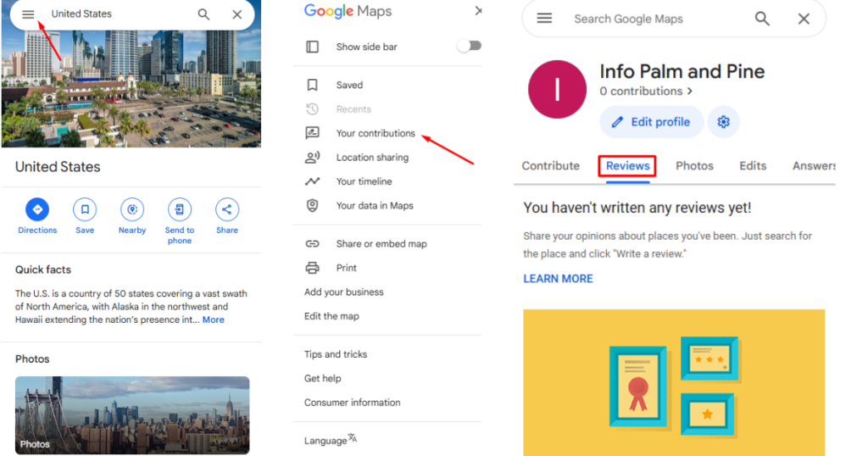Expand 0 contributions chevron
Screen dimensions: 868x456
point(690,92)
